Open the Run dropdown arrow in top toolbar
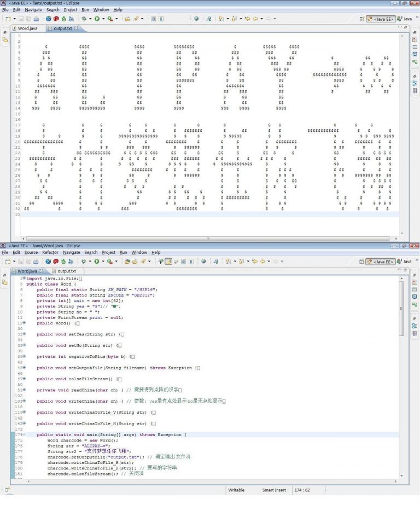Viewport: 420px width, 505px height. (103, 19)
